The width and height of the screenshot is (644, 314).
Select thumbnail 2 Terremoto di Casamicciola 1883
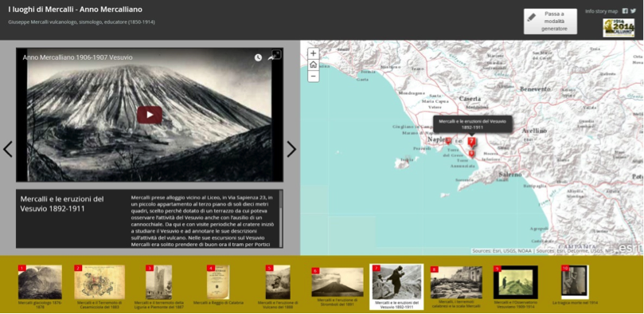100,282
